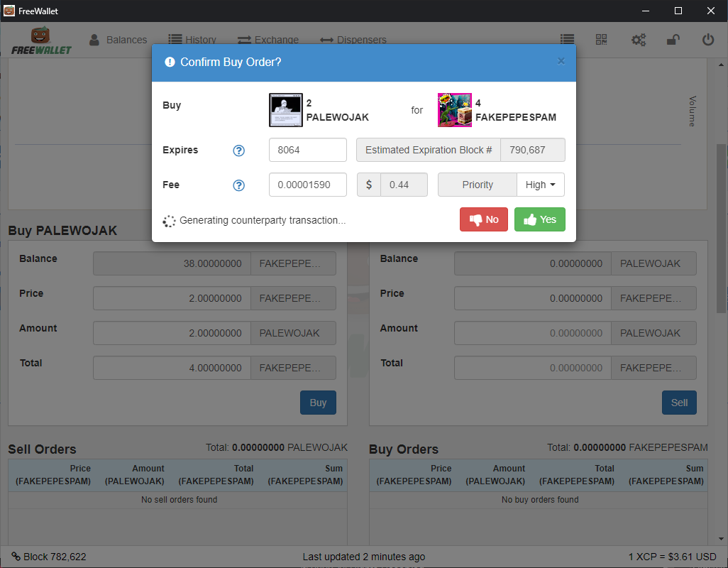Edit the Fee amount 0.00001590

(x=308, y=185)
